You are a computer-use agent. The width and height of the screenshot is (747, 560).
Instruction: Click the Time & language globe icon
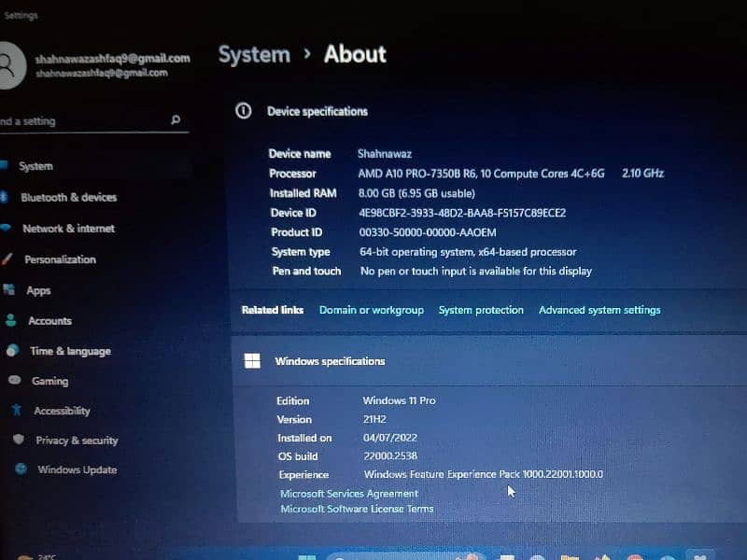pos(12,350)
